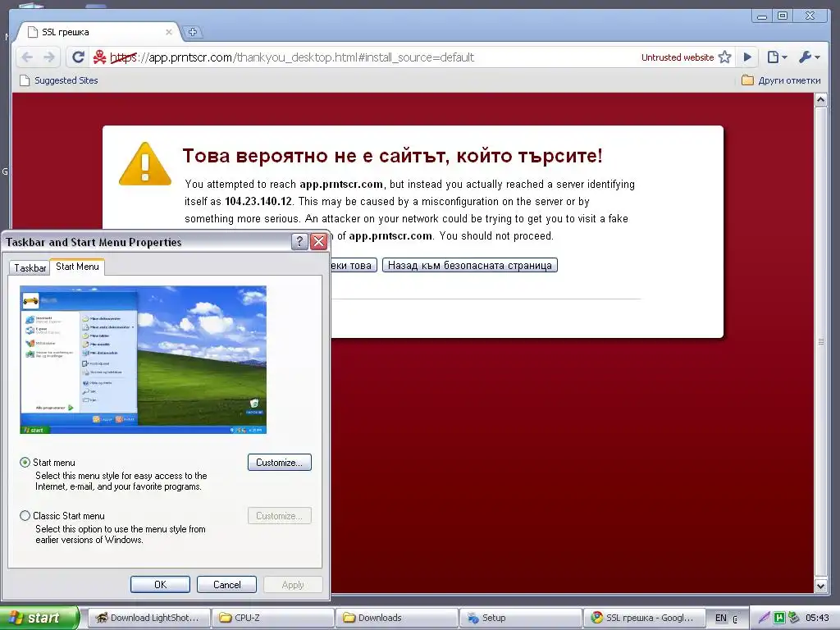Click the address bar URL

[292, 57]
